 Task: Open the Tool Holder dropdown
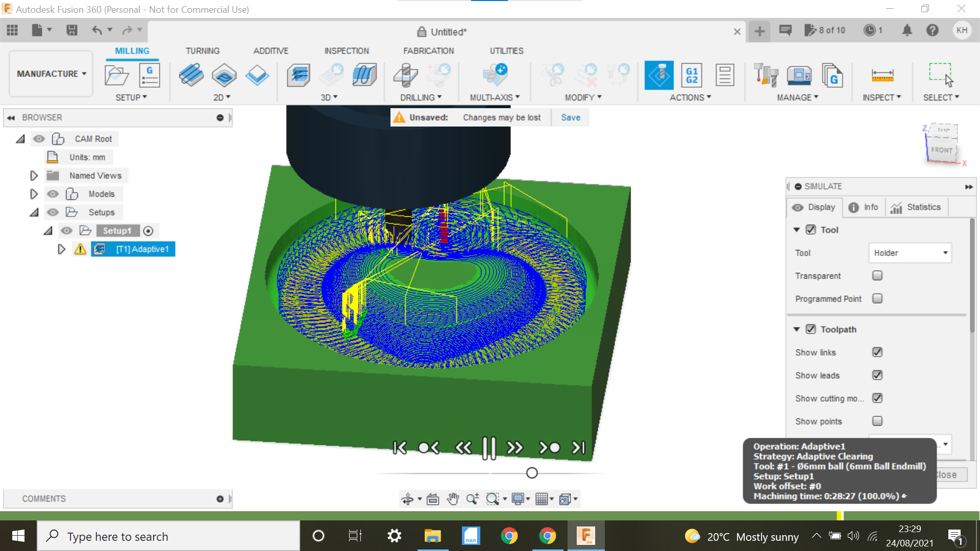[910, 253]
